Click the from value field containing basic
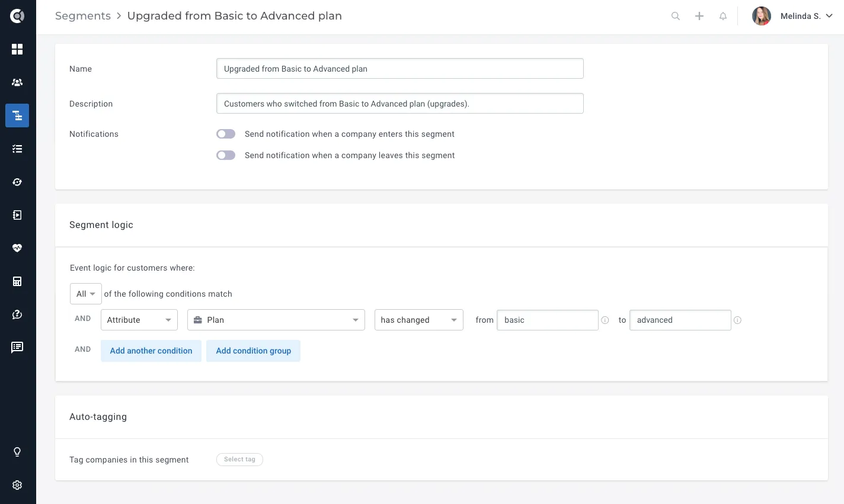The image size is (844, 504). point(548,320)
